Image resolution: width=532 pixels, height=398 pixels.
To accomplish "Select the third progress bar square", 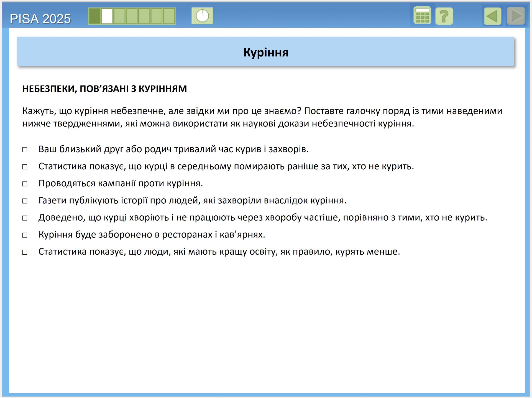I will coord(119,16).
